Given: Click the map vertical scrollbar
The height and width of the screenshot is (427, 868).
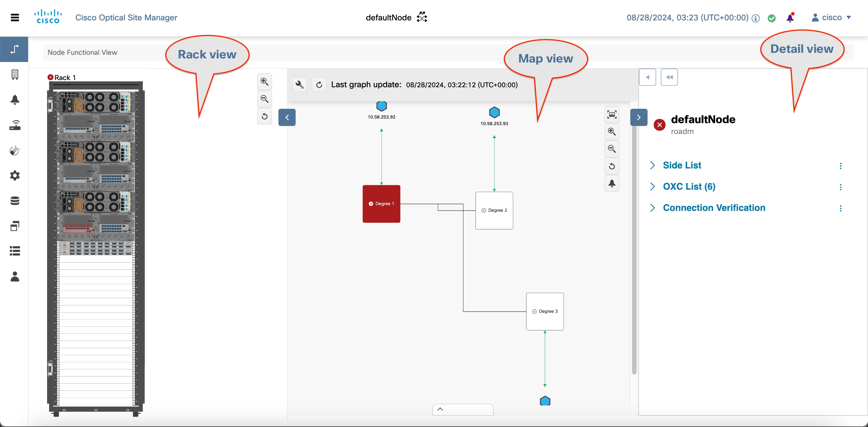Looking at the screenshot, I should (634, 249).
